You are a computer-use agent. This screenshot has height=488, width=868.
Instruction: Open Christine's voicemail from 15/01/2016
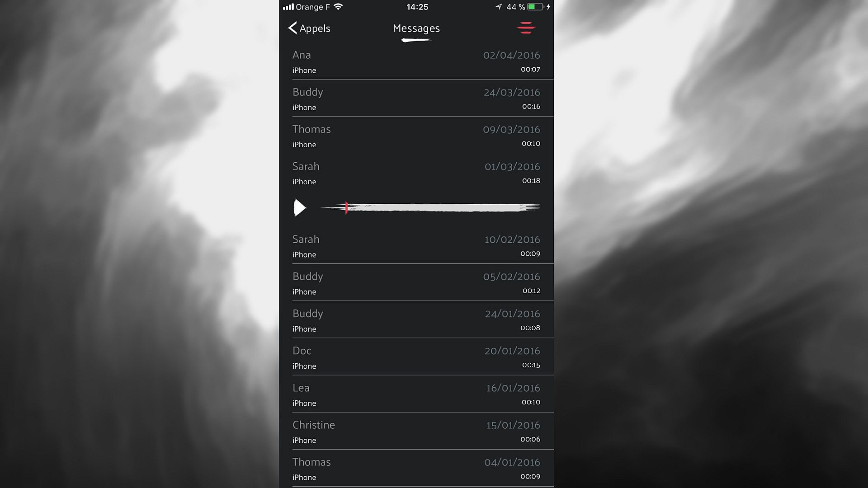(416, 431)
